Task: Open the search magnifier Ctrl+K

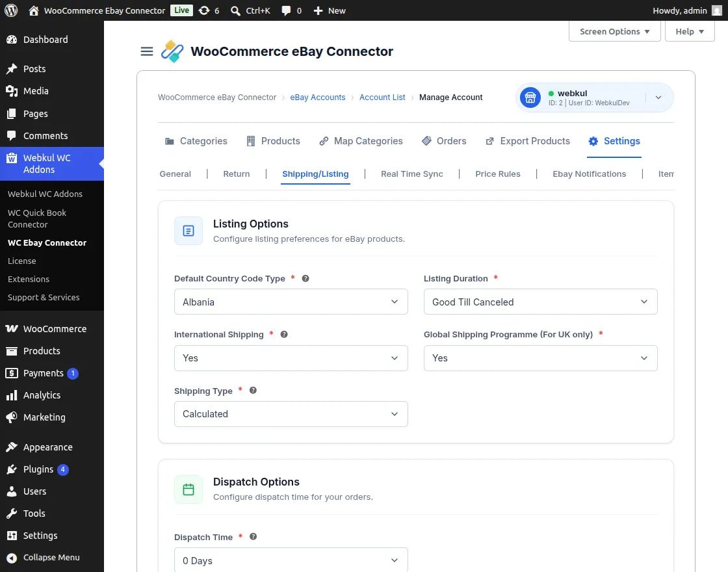Action: point(235,10)
